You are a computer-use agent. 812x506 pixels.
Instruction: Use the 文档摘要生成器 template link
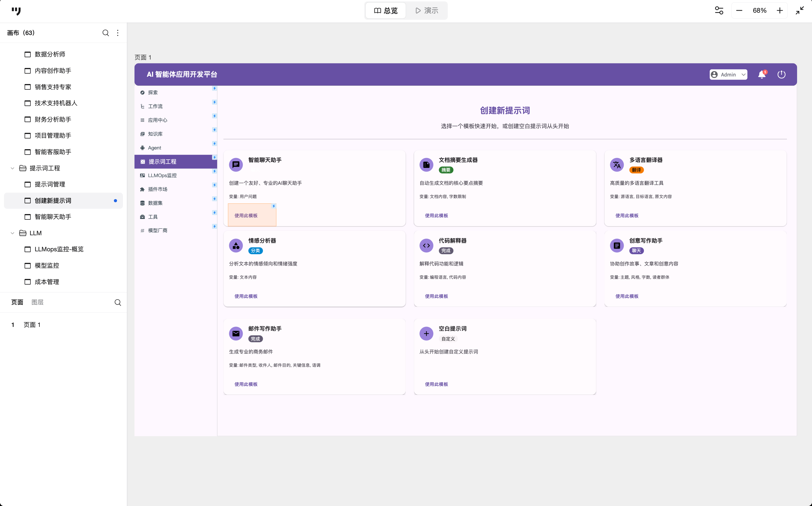point(436,216)
